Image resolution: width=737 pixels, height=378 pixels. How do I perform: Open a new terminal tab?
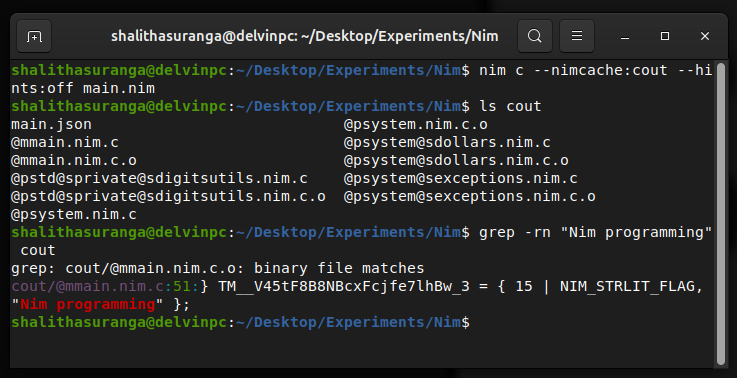[x=34, y=36]
